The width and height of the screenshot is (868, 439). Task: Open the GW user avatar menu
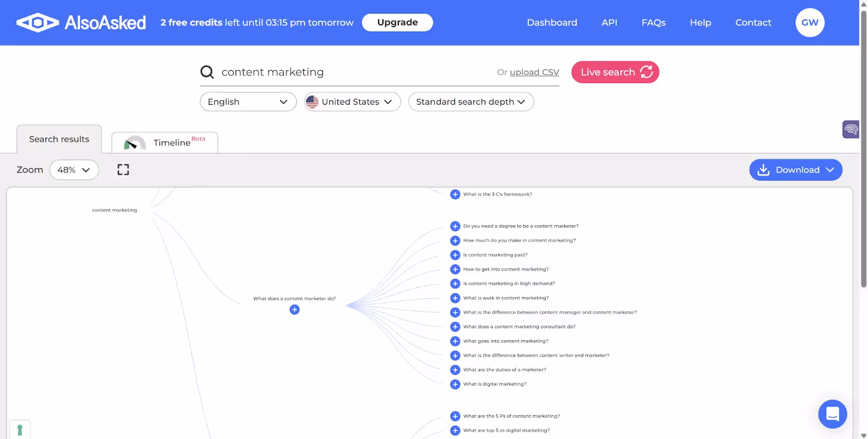(x=810, y=22)
